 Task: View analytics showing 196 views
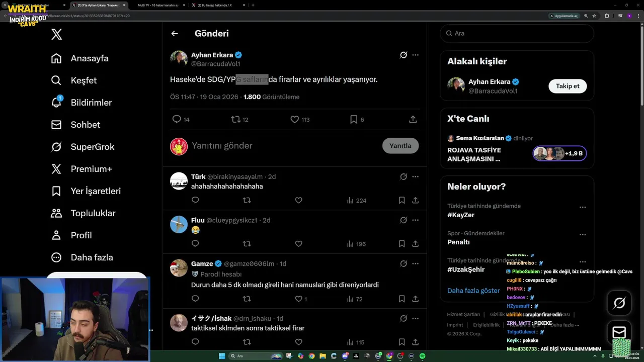356,244
